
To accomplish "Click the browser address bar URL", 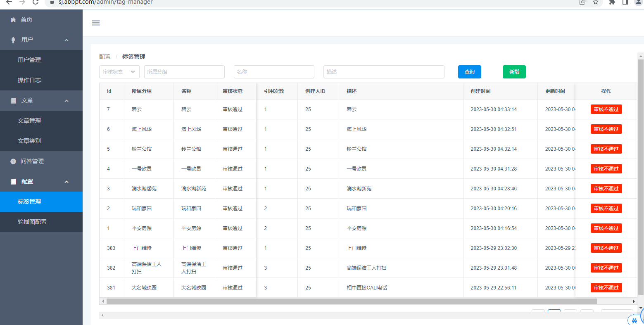I will tap(106, 2).
